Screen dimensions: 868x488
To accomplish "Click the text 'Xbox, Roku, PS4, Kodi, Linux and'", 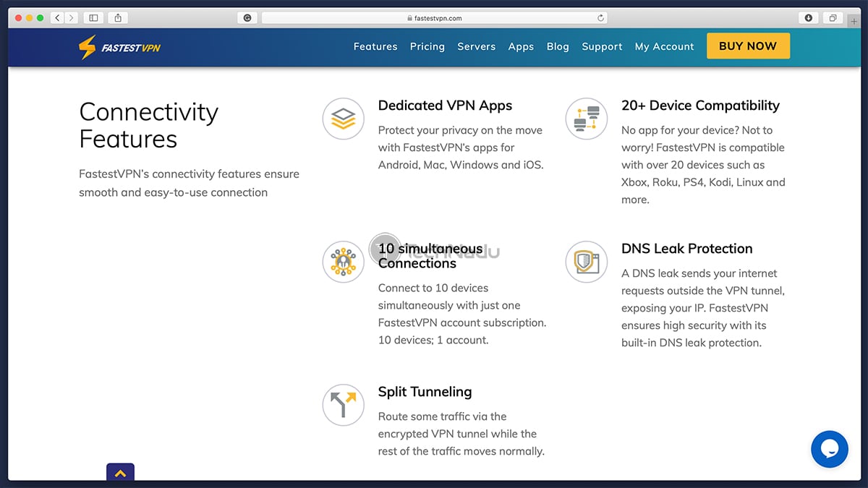I will click(x=703, y=182).
